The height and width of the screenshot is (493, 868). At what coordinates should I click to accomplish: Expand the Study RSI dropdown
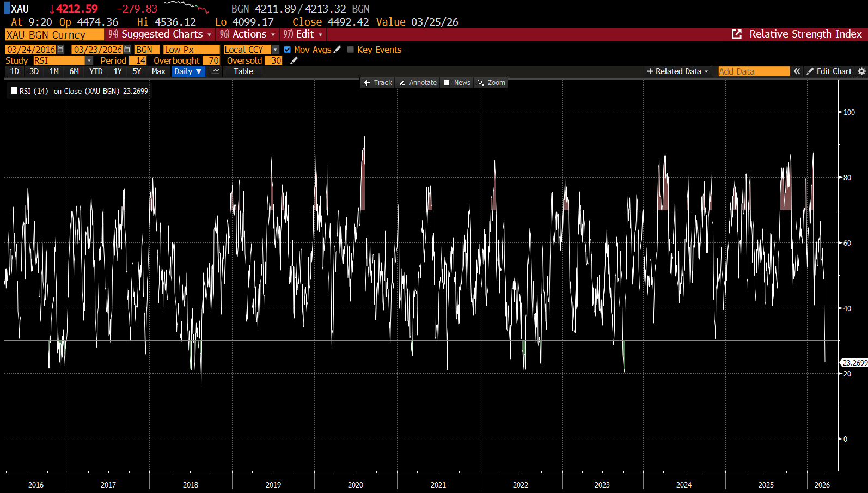89,60
